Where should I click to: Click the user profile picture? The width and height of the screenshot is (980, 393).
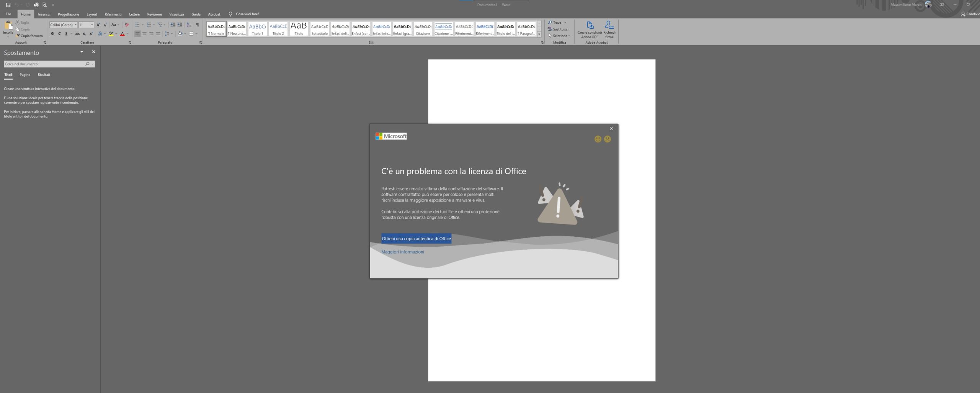click(928, 5)
